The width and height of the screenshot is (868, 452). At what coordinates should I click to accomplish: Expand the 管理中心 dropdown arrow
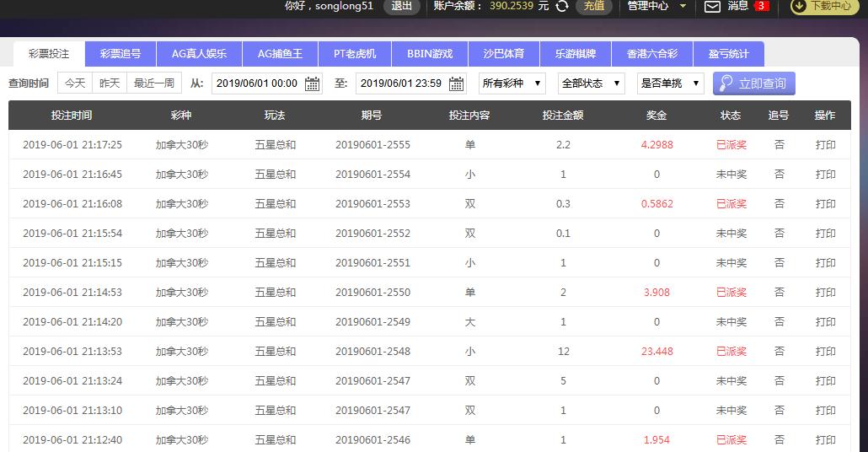pyautogui.click(x=683, y=6)
